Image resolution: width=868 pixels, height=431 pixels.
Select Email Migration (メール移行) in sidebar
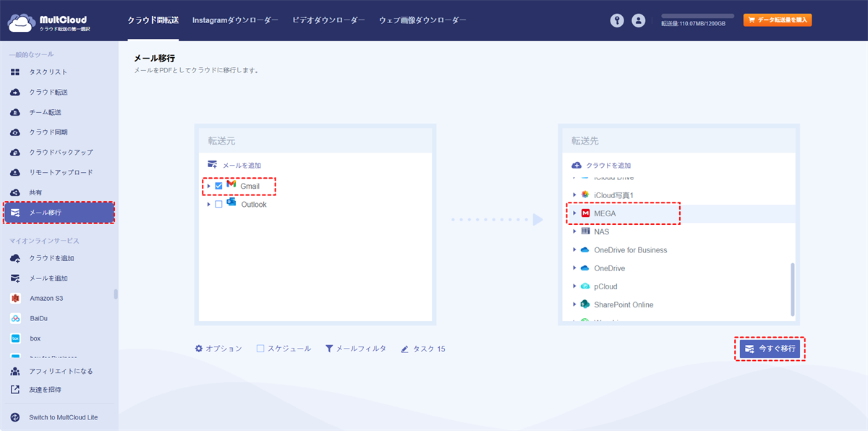(x=59, y=213)
